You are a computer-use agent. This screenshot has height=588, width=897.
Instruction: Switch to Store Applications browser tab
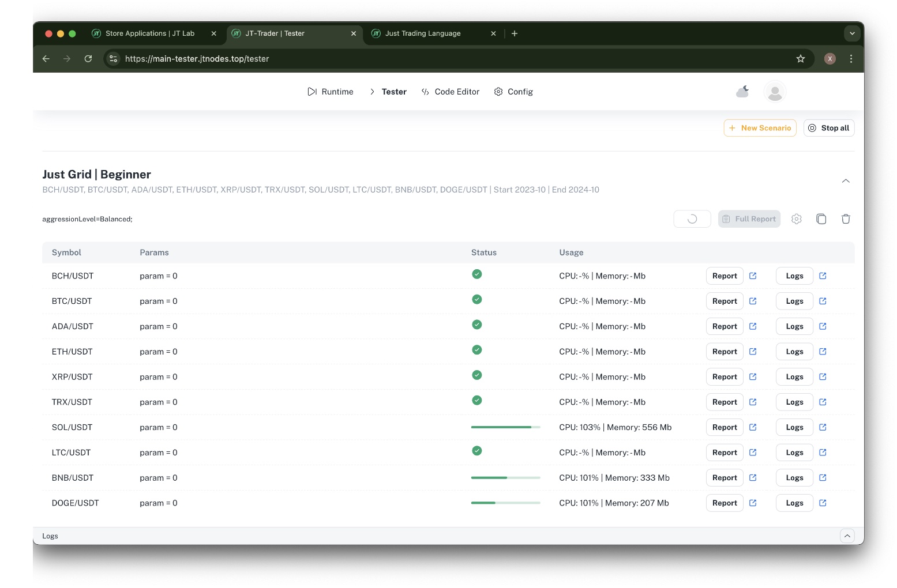(x=150, y=33)
